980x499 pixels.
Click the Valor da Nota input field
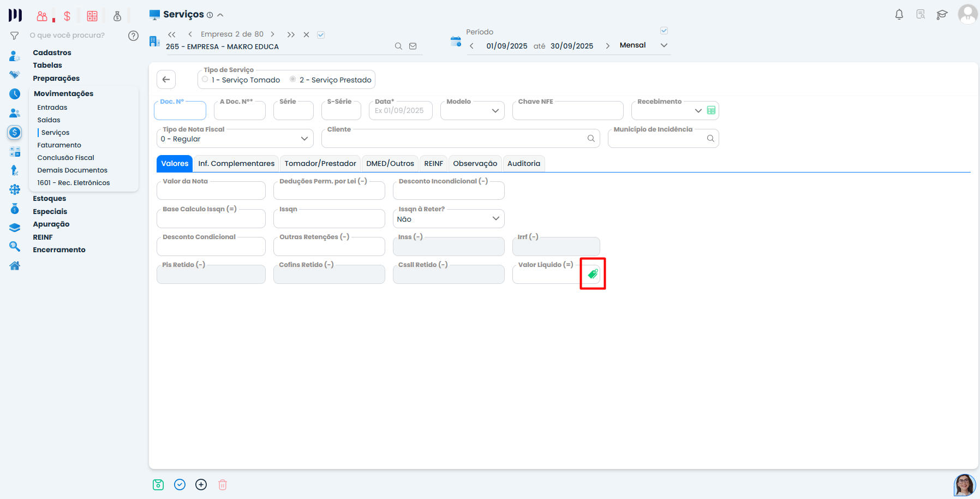coord(211,191)
